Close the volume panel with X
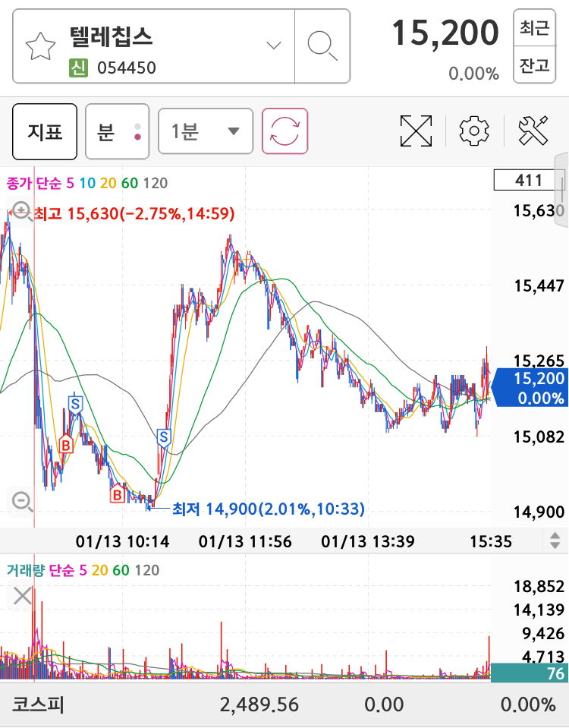This screenshot has width=569, height=728. [x=22, y=596]
